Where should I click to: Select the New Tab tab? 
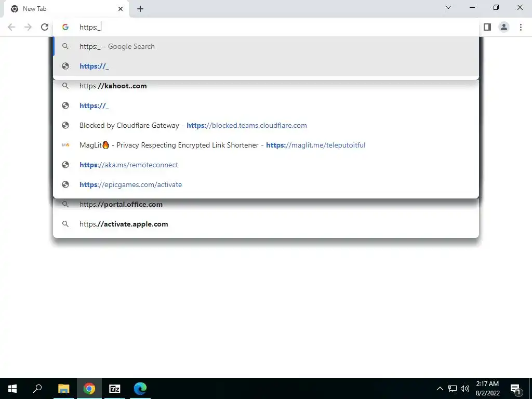pos(66,9)
